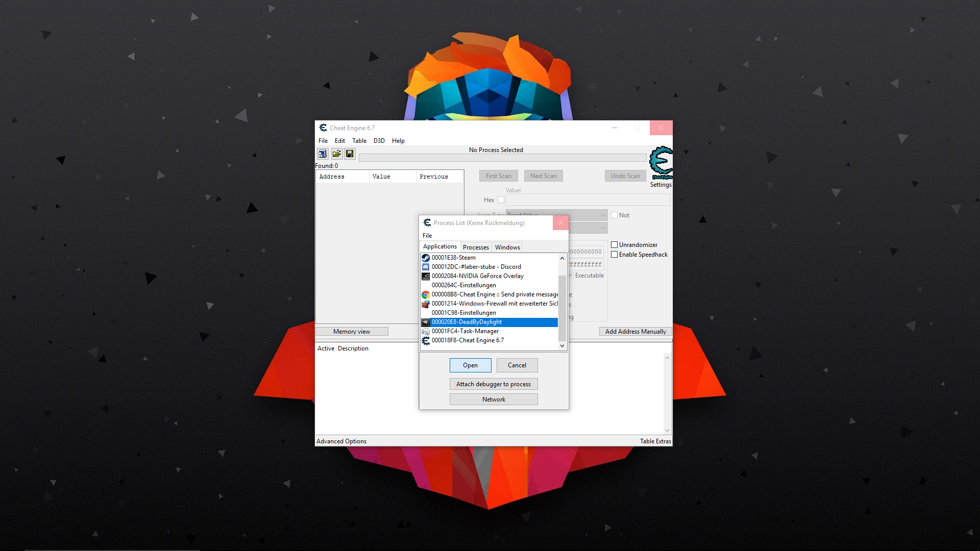Toggle the Unrandomizer checkbox

[x=615, y=244]
